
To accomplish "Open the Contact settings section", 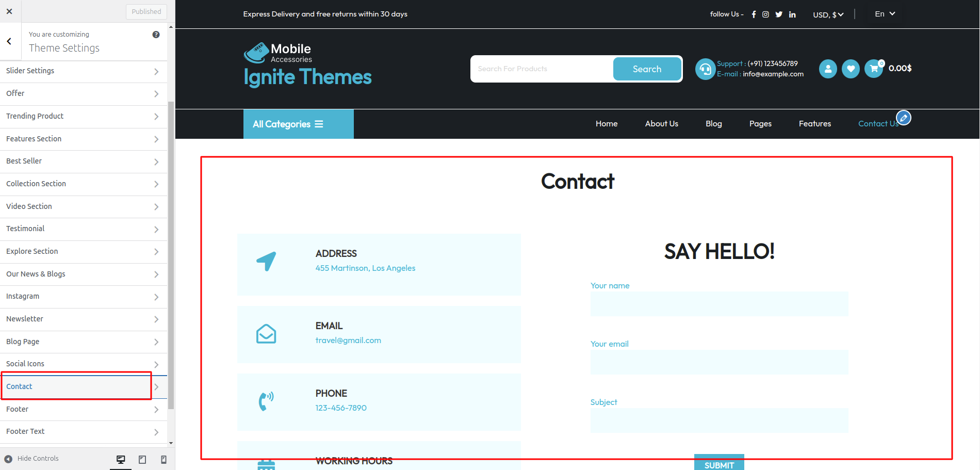I will coord(84,387).
